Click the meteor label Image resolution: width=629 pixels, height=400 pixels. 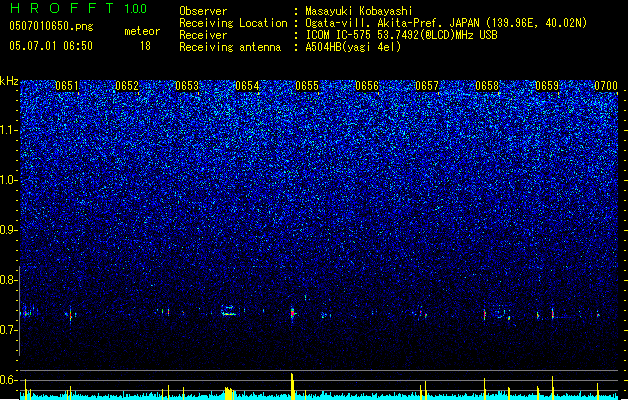tap(142, 31)
